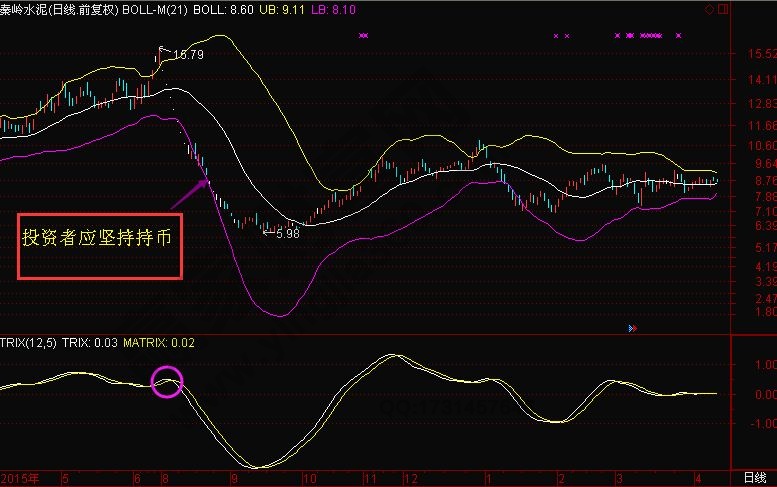Viewport: 777px width, 487px height.
Task: Click the 10.60 price axis label
Action: pos(762,146)
